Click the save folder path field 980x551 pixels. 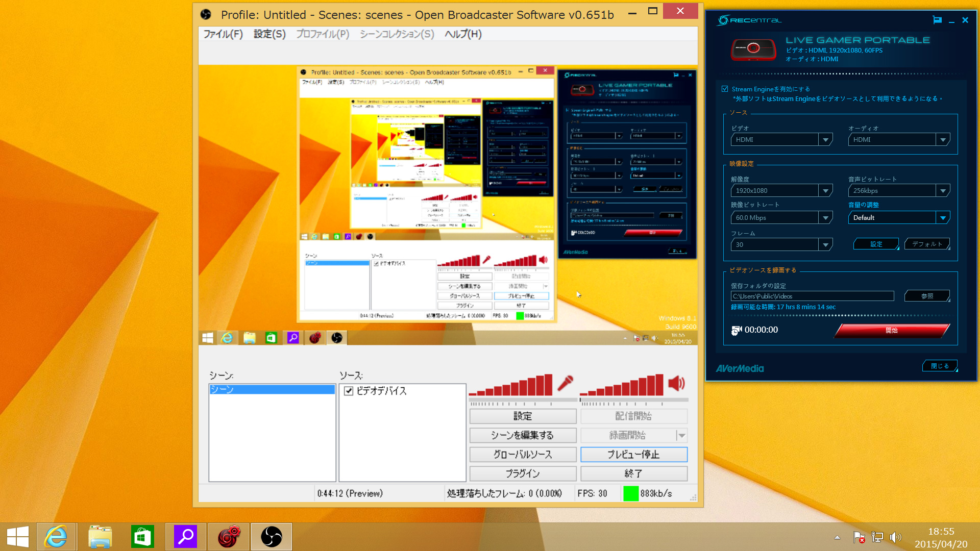(x=812, y=296)
